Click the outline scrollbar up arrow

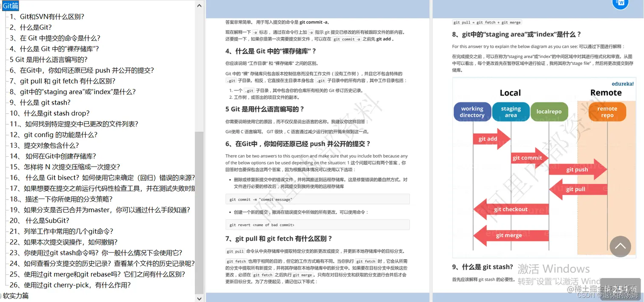tap(199, 6)
